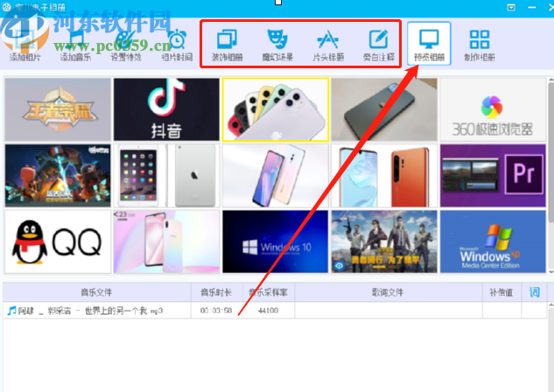Click the 预览相册 (preview album) monitor icon
Image resolution: width=554 pixels, height=392 pixels.
coord(429,38)
